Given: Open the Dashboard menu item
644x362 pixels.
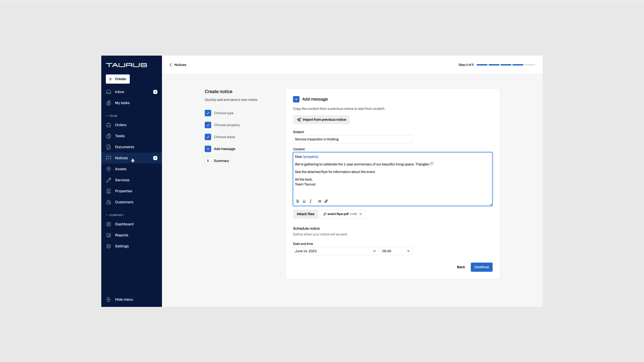Looking at the screenshot, I should (124, 224).
